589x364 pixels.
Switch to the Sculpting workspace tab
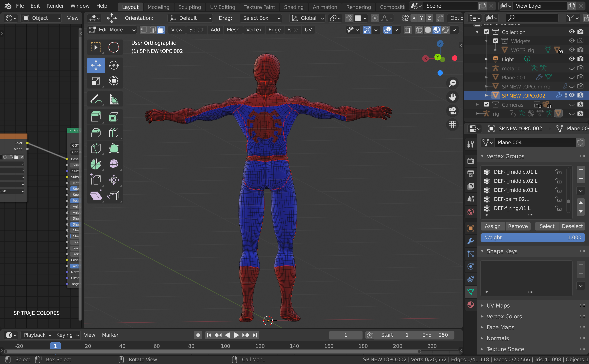189,7
